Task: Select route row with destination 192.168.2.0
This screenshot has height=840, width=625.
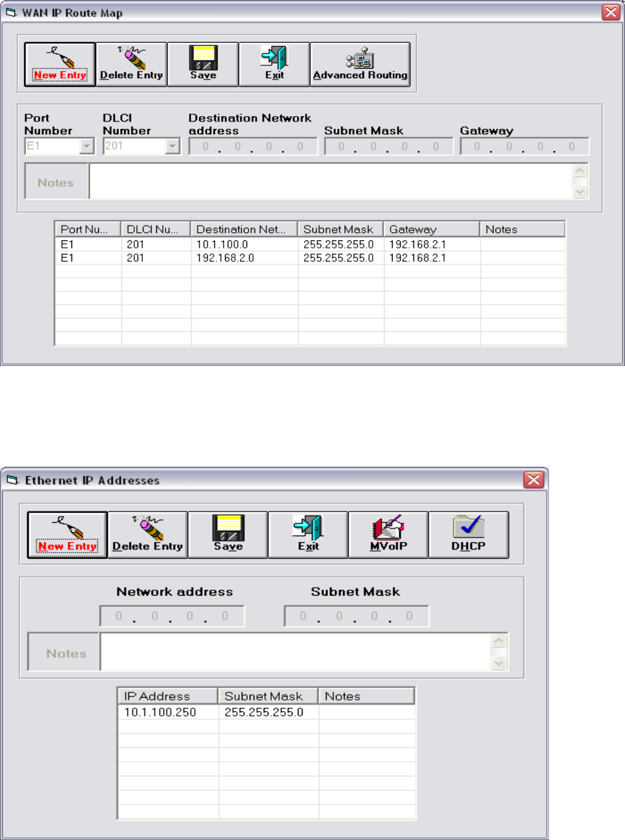Action: (x=310, y=258)
